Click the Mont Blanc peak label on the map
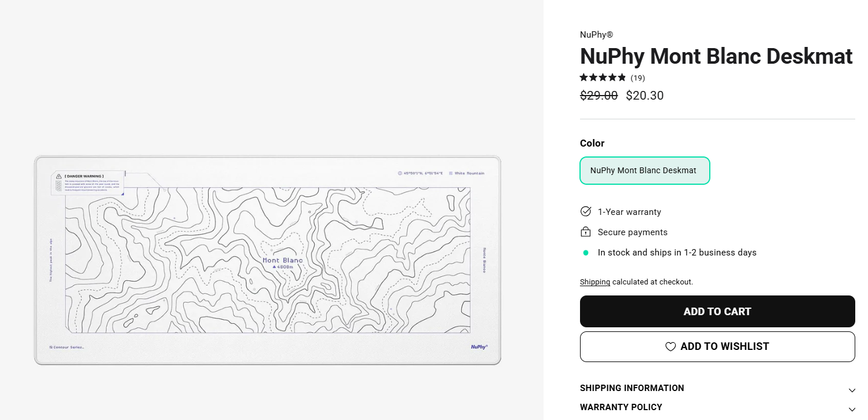 pos(283,261)
